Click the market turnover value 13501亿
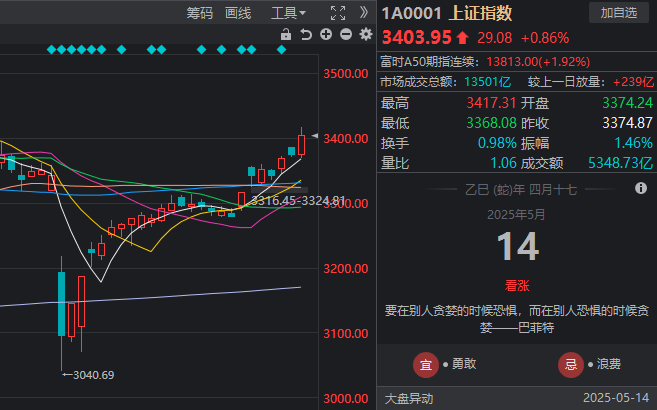Image resolution: width=657 pixels, height=410 pixels. pyautogui.click(x=487, y=82)
